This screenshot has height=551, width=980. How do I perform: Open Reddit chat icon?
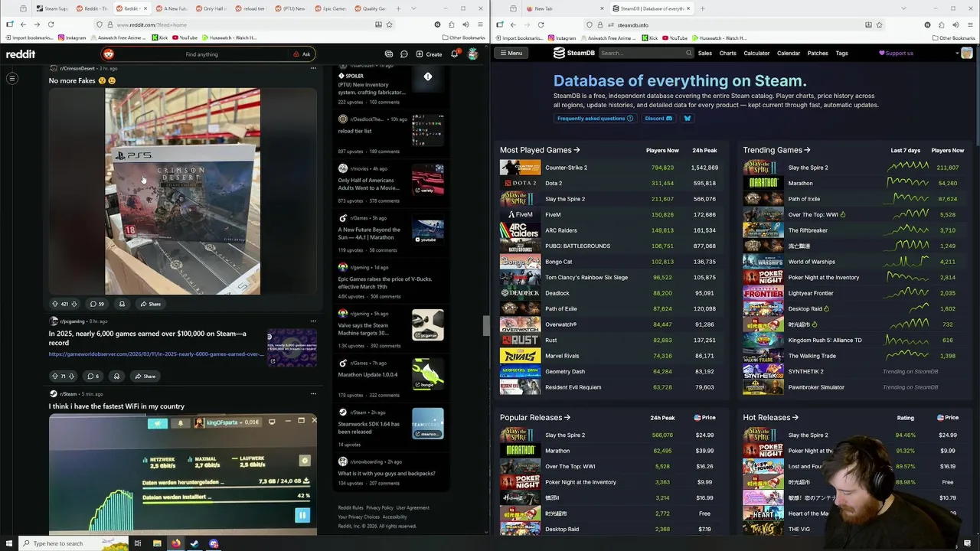(x=403, y=54)
